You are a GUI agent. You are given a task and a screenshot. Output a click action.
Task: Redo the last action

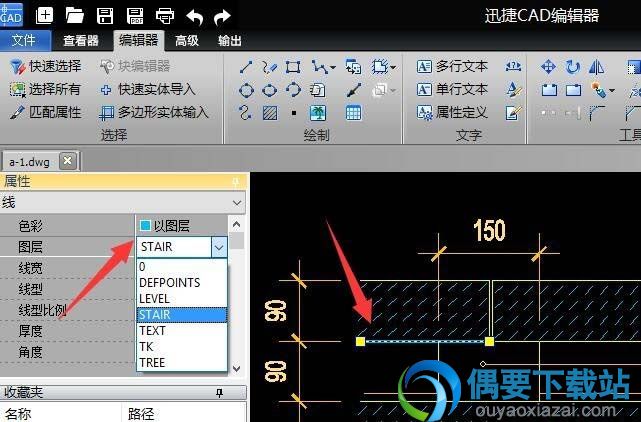tap(222, 17)
